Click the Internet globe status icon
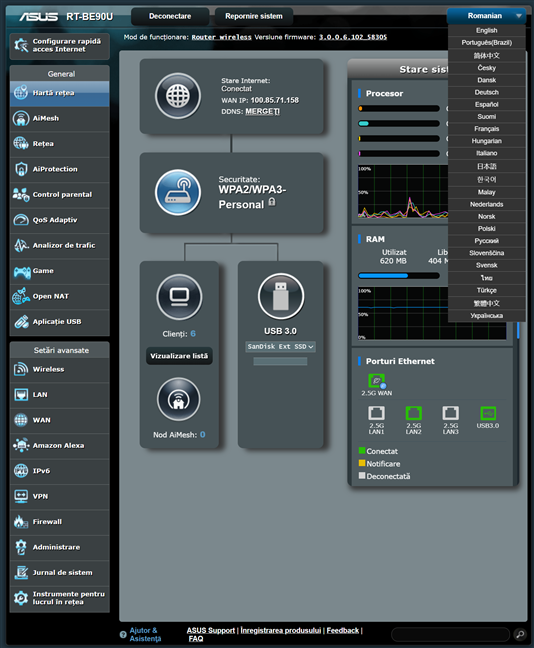 178,96
